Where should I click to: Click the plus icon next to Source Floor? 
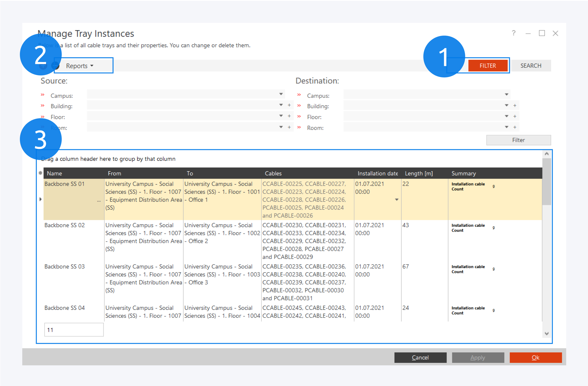(289, 116)
